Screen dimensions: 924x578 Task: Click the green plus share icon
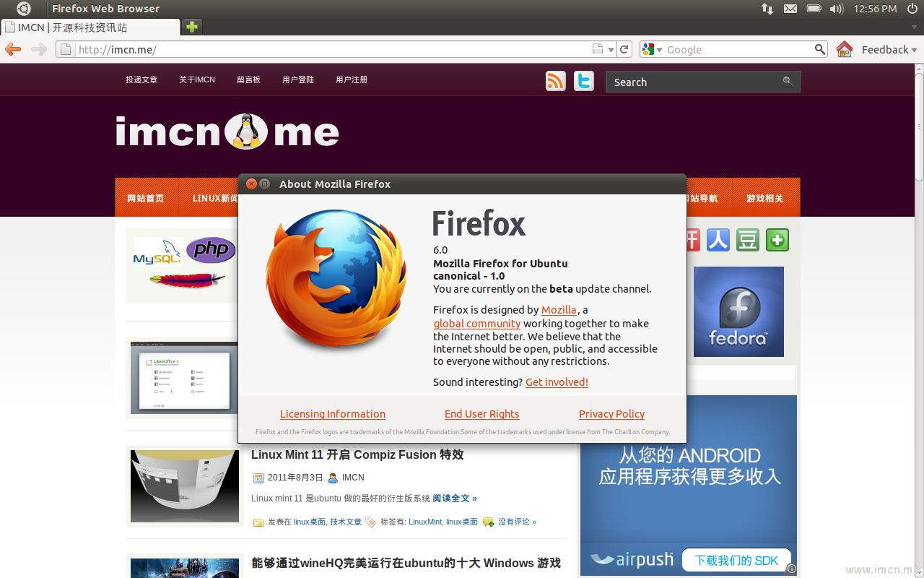(777, 240)
